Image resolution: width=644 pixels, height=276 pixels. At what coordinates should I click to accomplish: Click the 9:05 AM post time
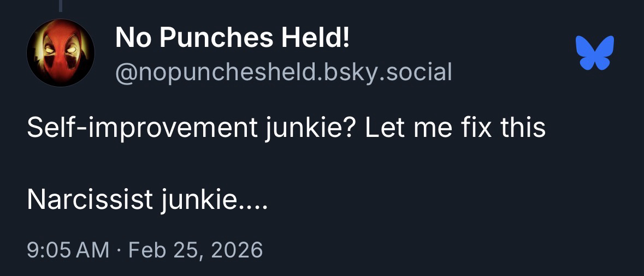(68, 250)
